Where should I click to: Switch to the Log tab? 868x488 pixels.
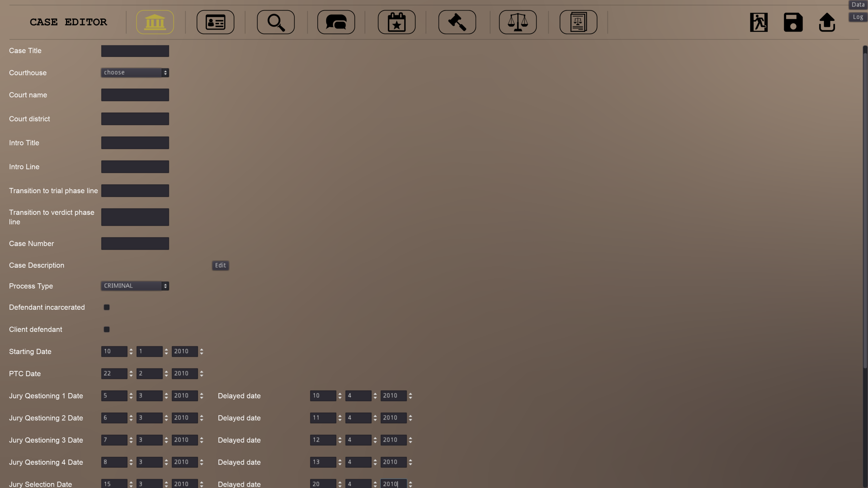pos(858,17)
